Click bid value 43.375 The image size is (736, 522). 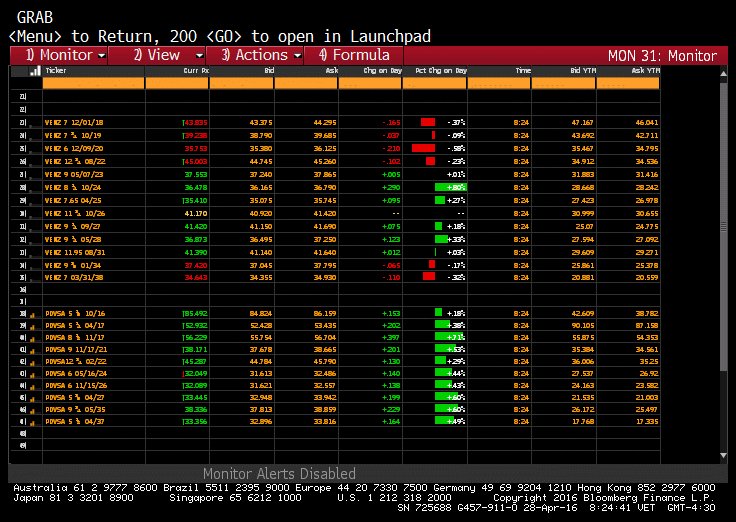tap(261, 123)
